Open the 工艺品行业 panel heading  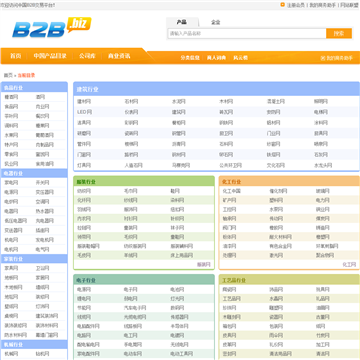pos(234,280)
